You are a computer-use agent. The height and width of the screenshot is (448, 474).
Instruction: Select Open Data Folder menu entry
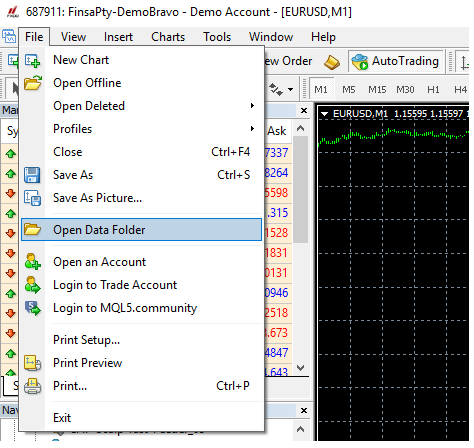tap(142, 230)
